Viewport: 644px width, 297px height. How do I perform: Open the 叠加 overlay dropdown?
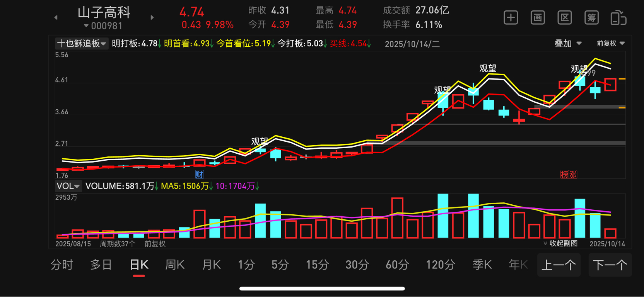(x=568, y=44)
